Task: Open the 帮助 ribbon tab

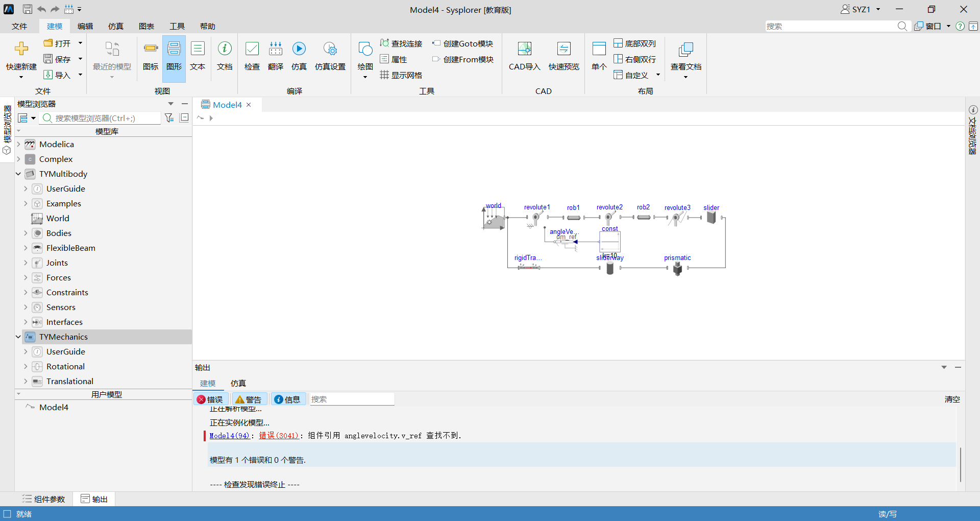Action: [x=208, y=26]
